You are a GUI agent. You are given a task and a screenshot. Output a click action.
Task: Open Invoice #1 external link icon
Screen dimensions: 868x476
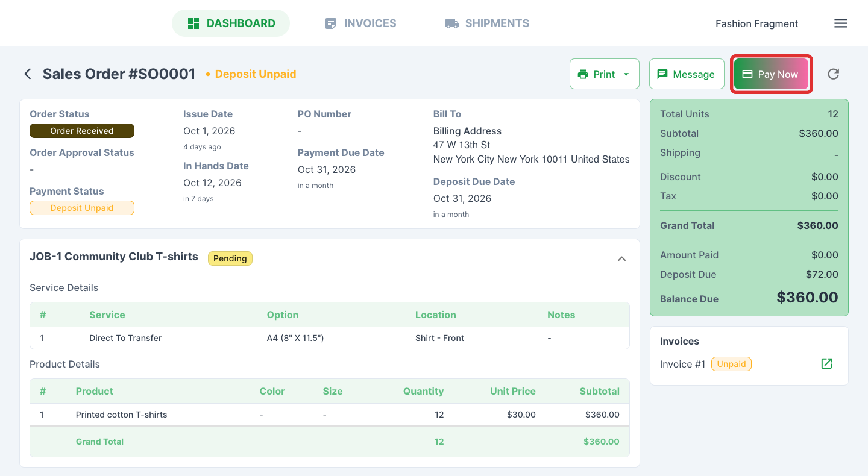point(826,363)
